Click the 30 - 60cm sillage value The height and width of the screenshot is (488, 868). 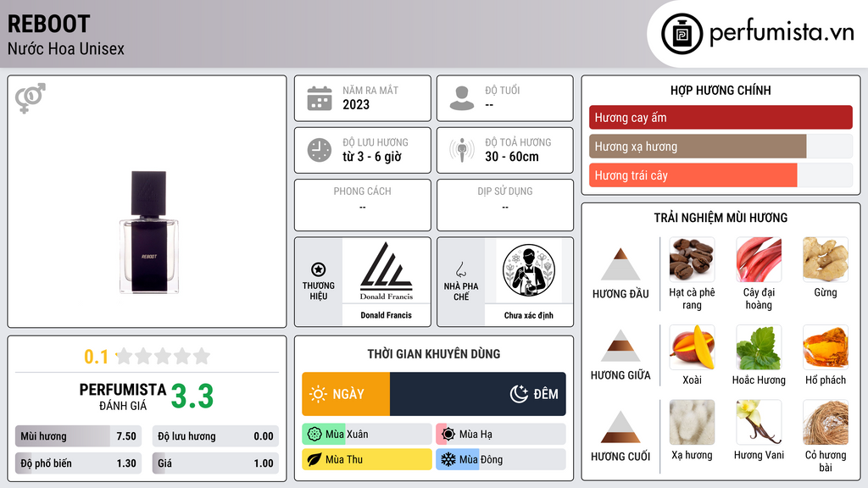point(512,157)
